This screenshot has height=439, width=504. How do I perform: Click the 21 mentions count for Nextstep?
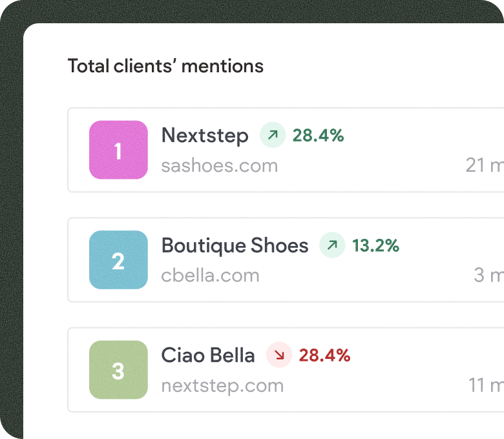tap(485, 165)
